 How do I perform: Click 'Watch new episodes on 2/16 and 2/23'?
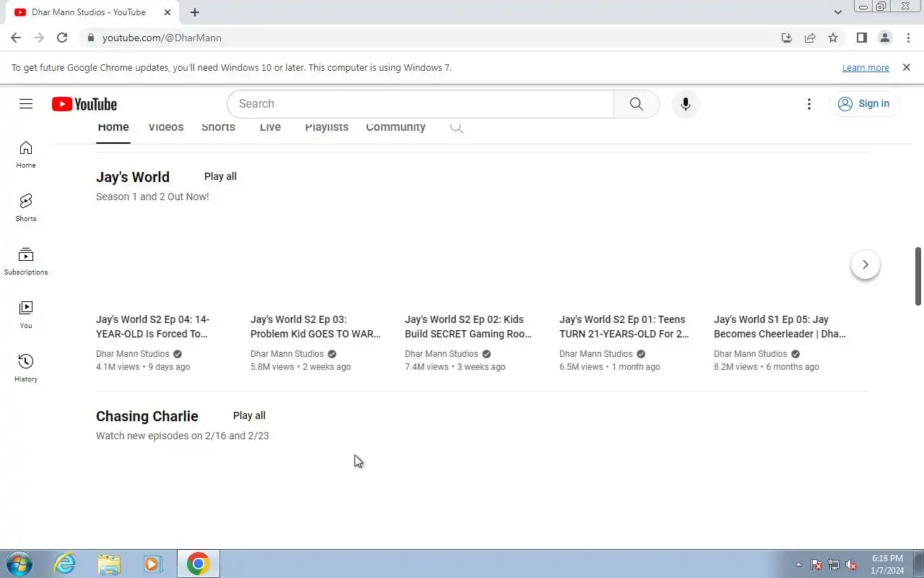point(183,436)
